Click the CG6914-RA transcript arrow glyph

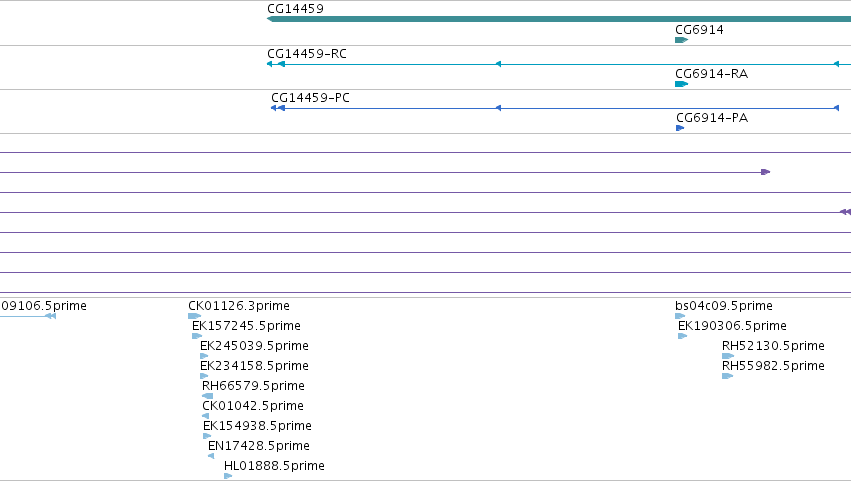[x=682, y=84]
